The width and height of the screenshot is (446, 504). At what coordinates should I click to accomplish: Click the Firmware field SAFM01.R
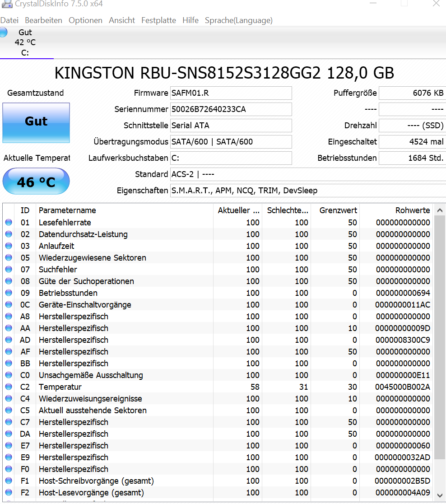tap(231, 93)
